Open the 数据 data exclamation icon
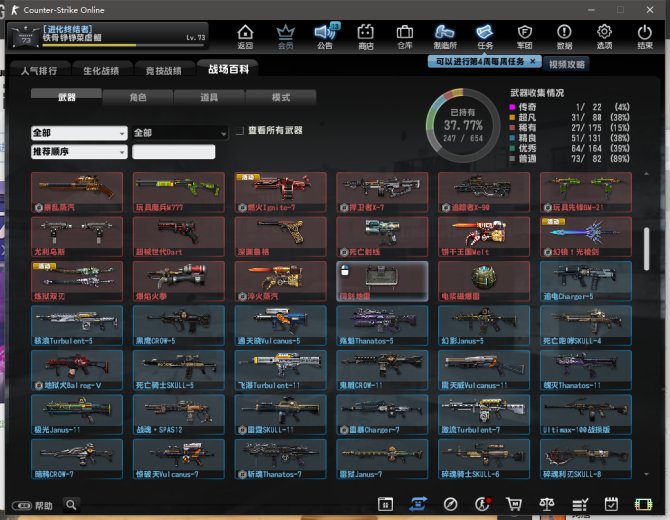This screenshot has width=670, height=520. click(564, 36)
